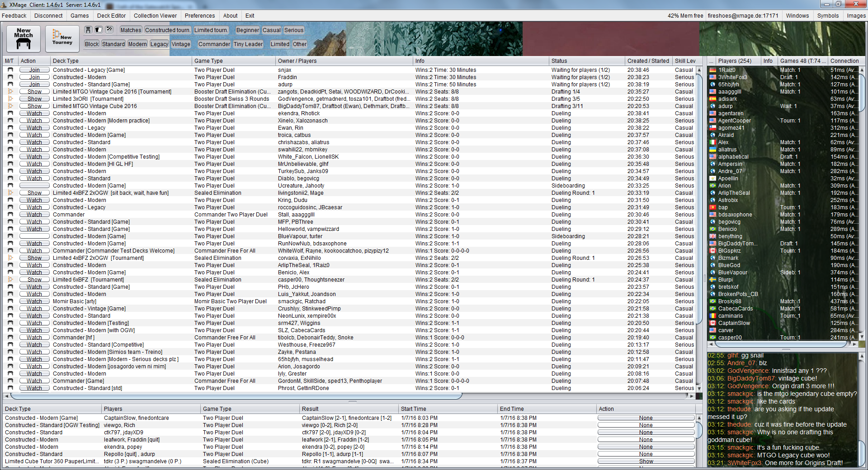Sort players list by Connection column
This screenshot has height=470, width=868.
(x=844, y=61)
